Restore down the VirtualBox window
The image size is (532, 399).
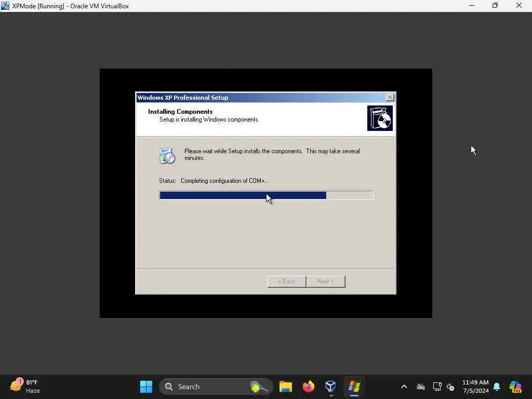point(495,6)
